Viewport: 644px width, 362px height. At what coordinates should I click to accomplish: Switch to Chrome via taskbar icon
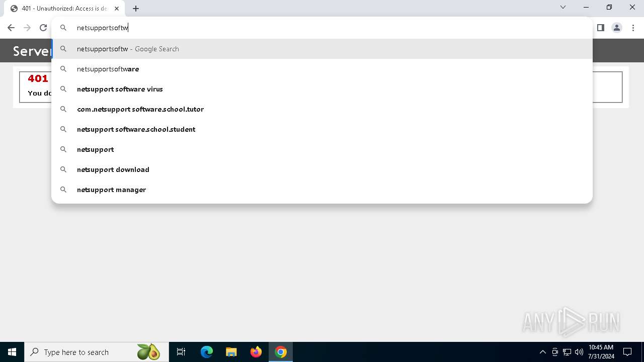(x=281, y=352)
